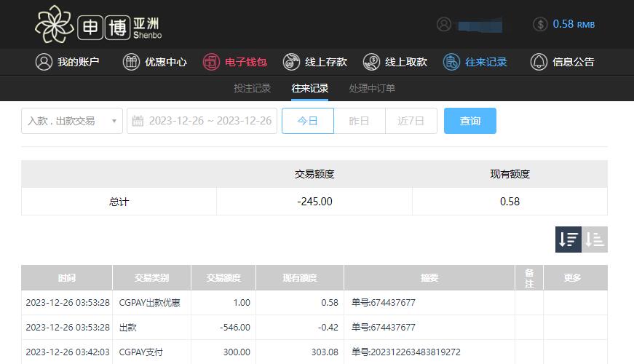Click the 摘要 column header
The height and width of the screenshot is (364, 634).
pos(429,278)
